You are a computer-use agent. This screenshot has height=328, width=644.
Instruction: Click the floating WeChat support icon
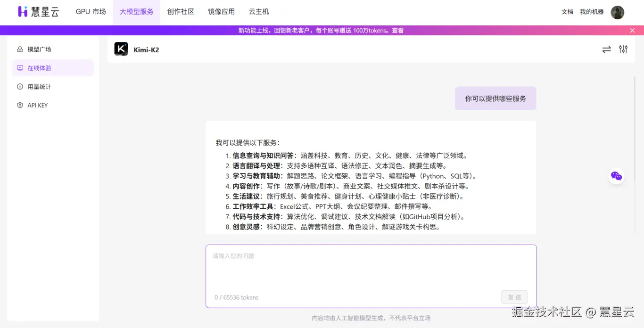[616, 176]
